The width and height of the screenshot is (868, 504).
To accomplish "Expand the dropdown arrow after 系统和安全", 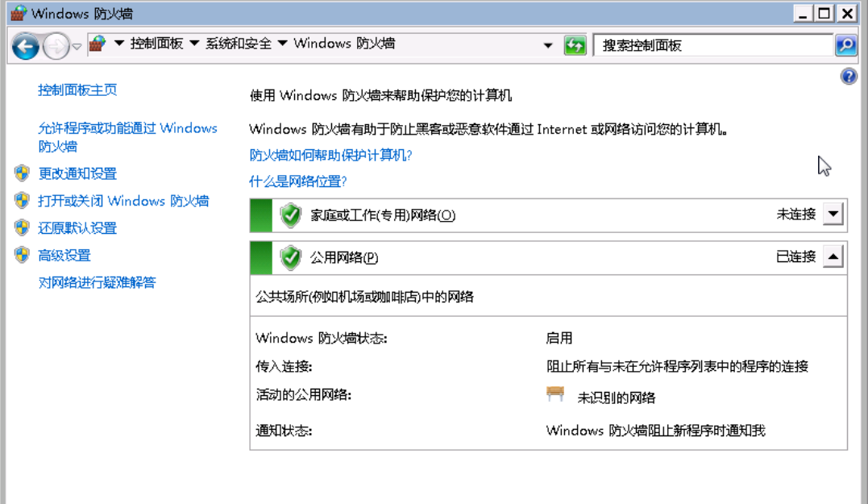I will [282, 44].
